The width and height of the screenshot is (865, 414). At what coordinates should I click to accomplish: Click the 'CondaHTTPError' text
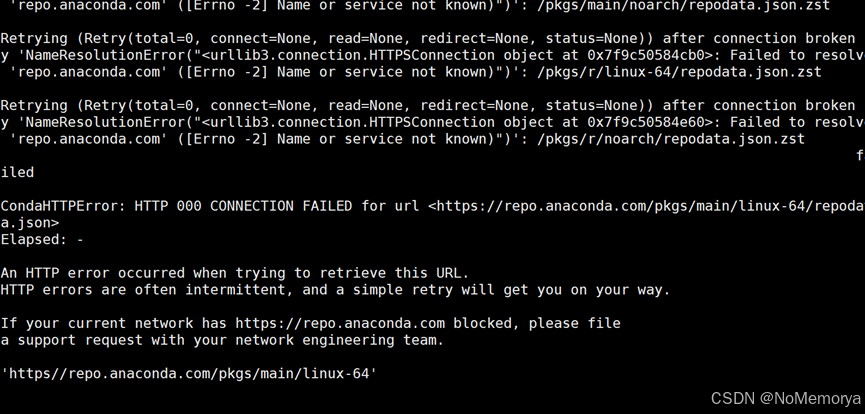(63, 206)
